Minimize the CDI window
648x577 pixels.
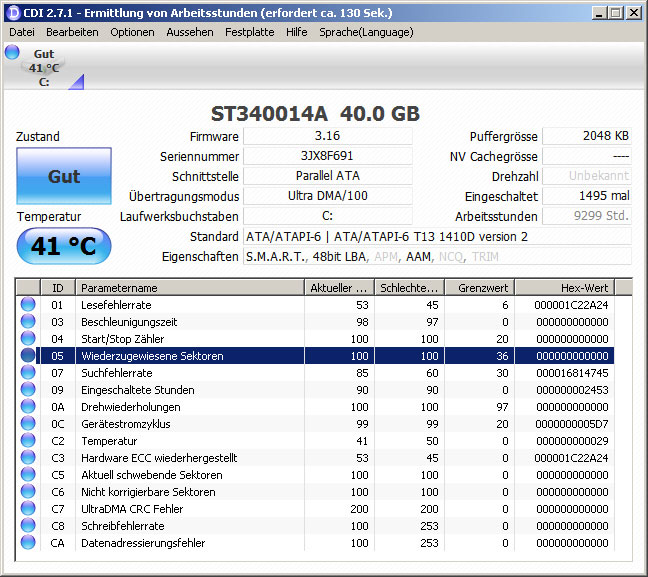tap(598, 13)
